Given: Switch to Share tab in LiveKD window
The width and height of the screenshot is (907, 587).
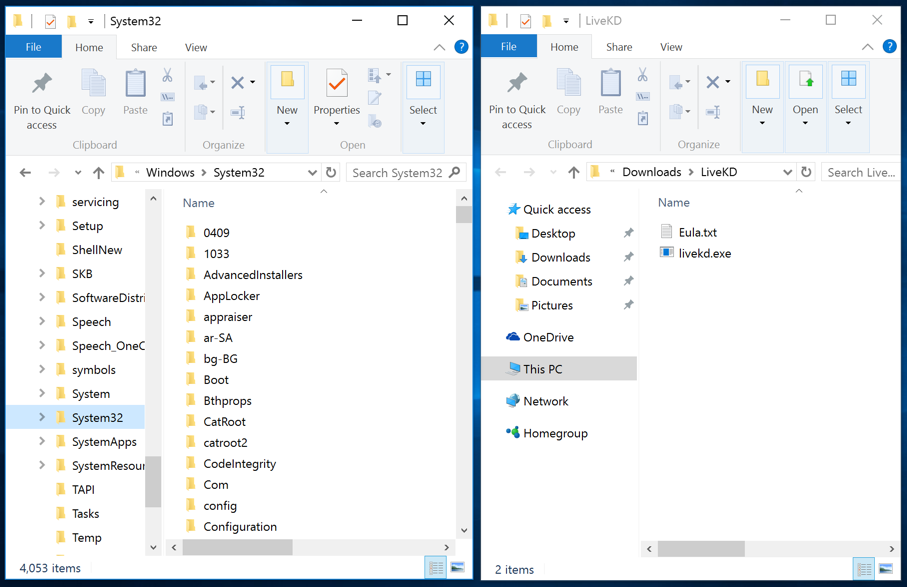Looking at the screenshot, I should pos(619,47).
